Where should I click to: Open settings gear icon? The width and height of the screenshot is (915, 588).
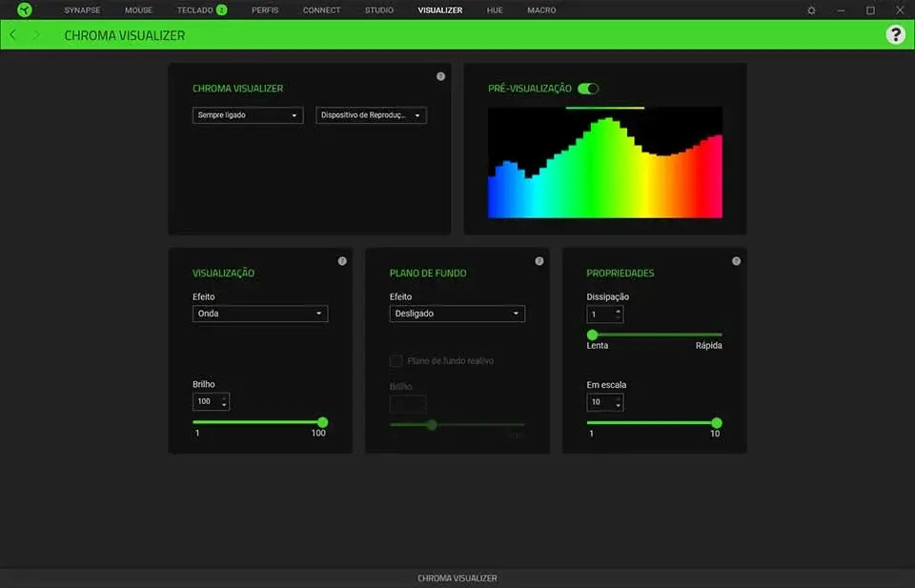(811, 10)
